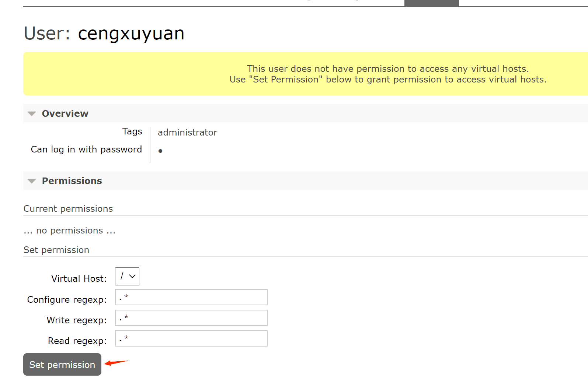Click the password login bullet indicator
The image size is (588, 383).
(x=160, y=151)
